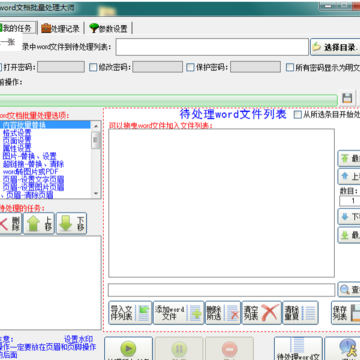Click the greyed pause button

coord(179,349)
